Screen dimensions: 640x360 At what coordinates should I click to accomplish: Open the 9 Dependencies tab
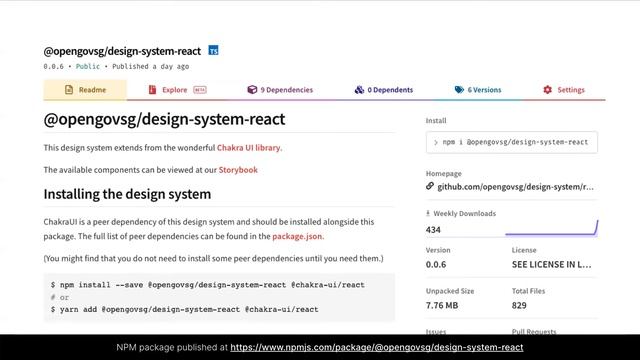[x=280, y=90]
